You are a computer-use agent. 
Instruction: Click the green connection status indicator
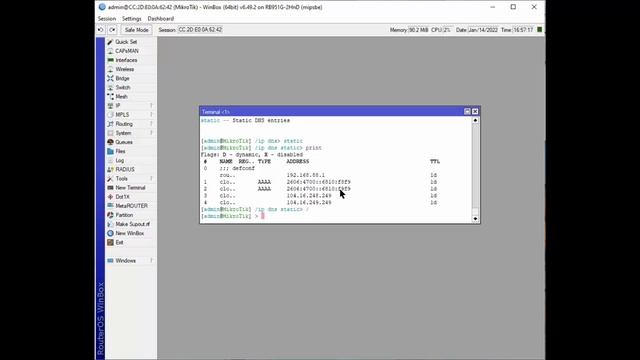[540, 30]
